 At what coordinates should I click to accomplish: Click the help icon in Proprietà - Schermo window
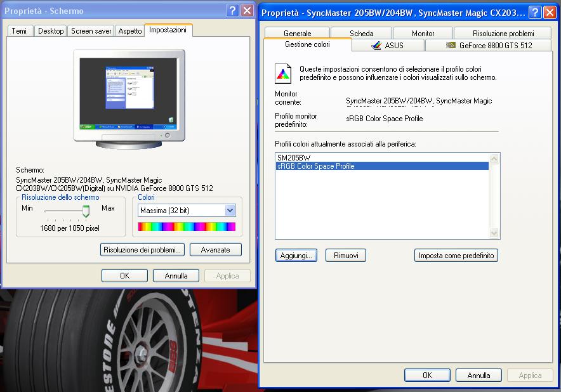point(232,11)
